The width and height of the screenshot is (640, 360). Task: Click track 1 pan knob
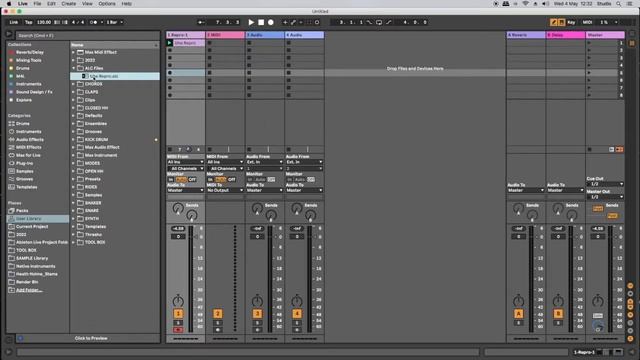click(x=178, y=301)
